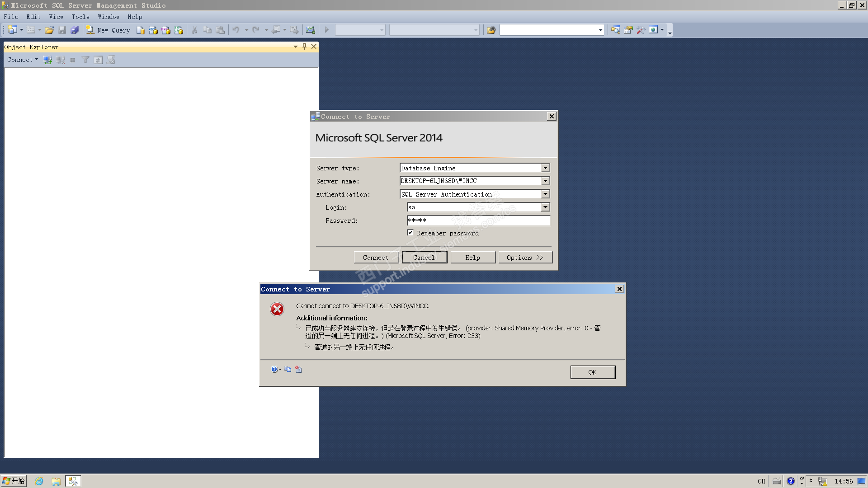The image size is (868, 488).
Task: Open Internet Explorer from the taskbar
Action: tap(39, 481)
